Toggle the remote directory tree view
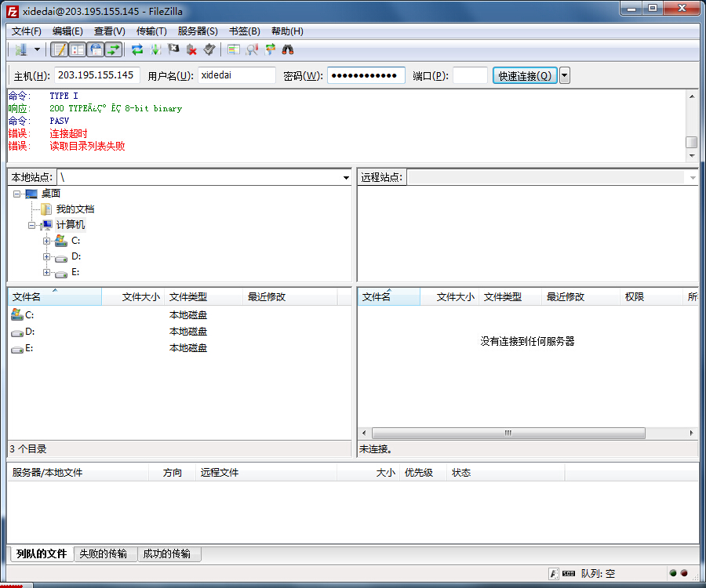The image size is (706, 588). (96, 49)
